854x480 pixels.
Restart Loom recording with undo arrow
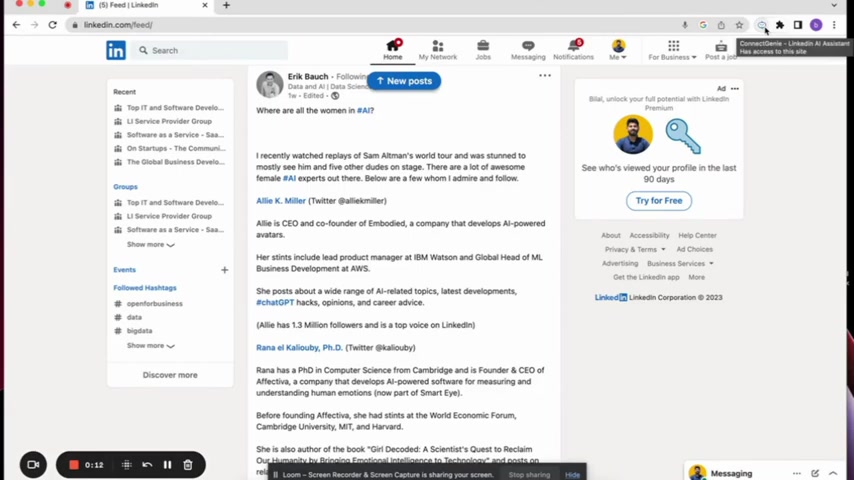[x=147, y=465]
